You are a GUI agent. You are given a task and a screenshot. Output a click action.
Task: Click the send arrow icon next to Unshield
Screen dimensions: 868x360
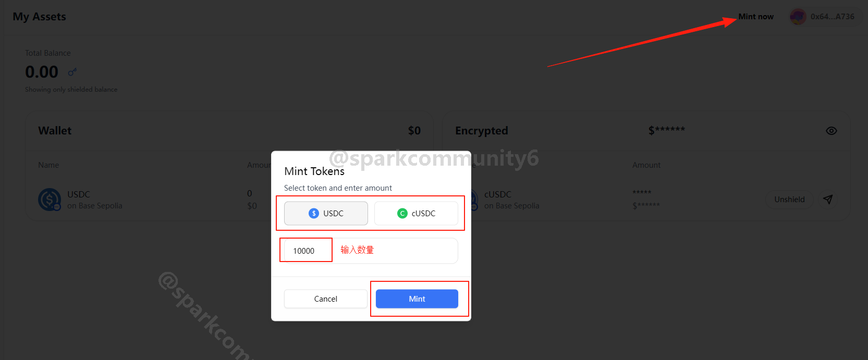point(828,199)
